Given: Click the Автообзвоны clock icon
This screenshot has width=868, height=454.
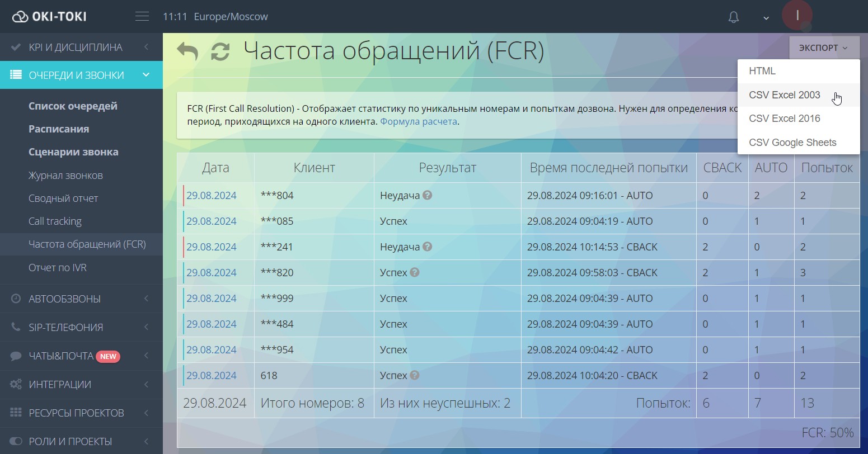Looking at the screenshot, I should tap(16, 299).
